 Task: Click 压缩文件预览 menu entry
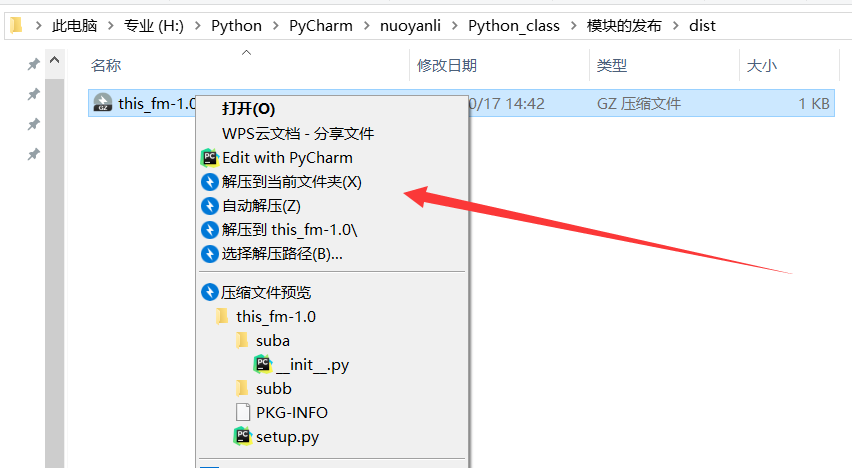coord(266,292)
